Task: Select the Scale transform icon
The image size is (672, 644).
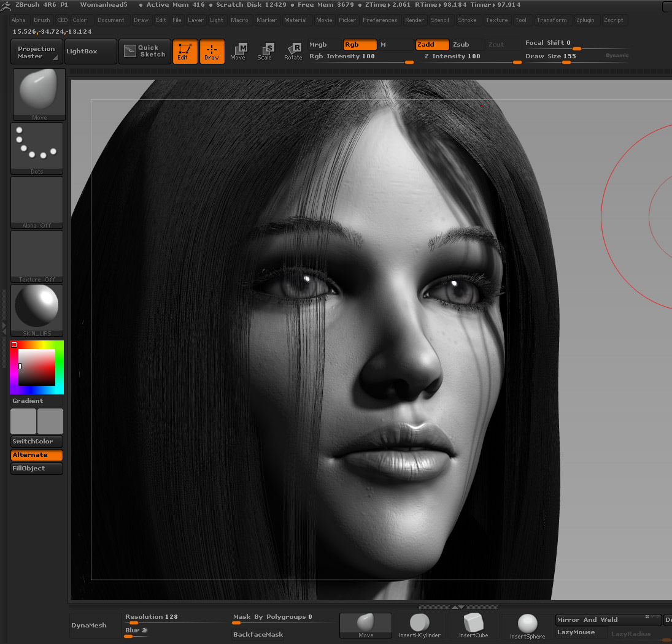Action: pos(265,52)
